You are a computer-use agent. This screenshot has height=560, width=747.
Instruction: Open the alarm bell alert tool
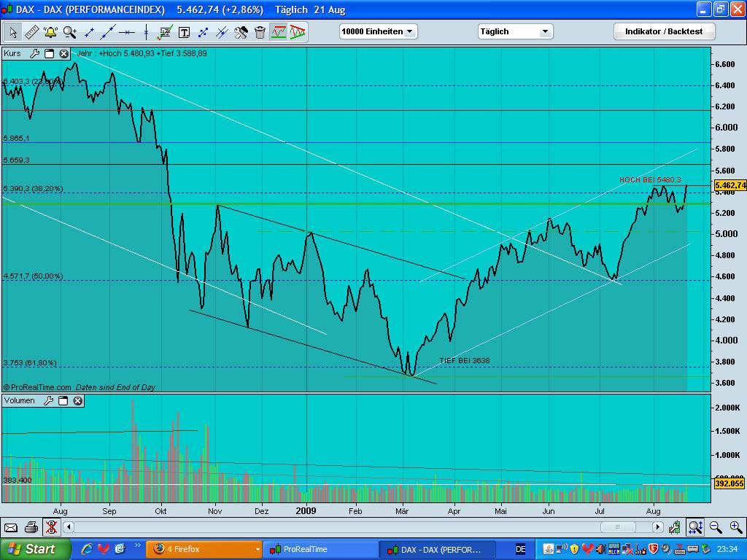point(50,32)
